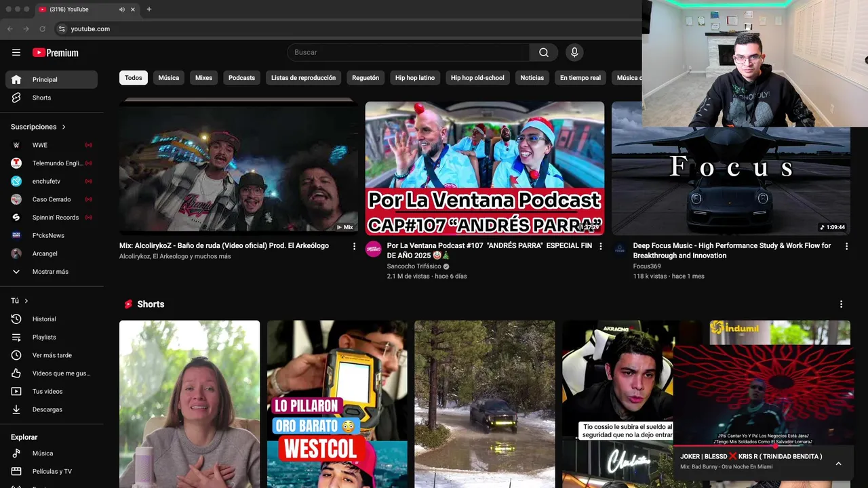Open the WWE channel subscription
The image size is (868, 488).
[x=52, y=145]
